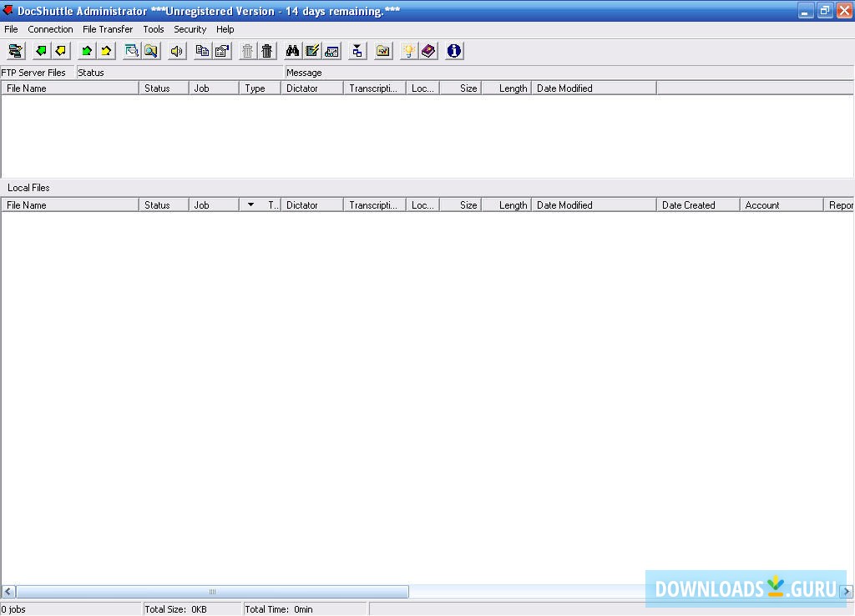Sort FTP server files by Size
Viewport: 855px width, 616px height.
pyautogui.click(x=461, y=88)
